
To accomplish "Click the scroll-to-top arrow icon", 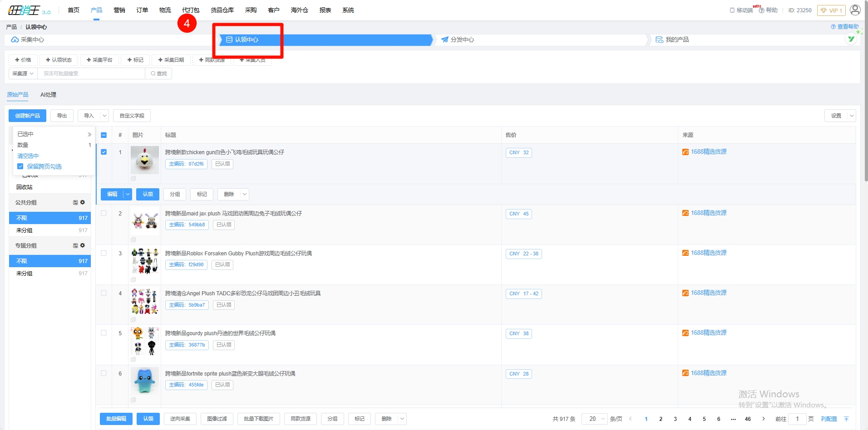I will [x=846, y=419].
